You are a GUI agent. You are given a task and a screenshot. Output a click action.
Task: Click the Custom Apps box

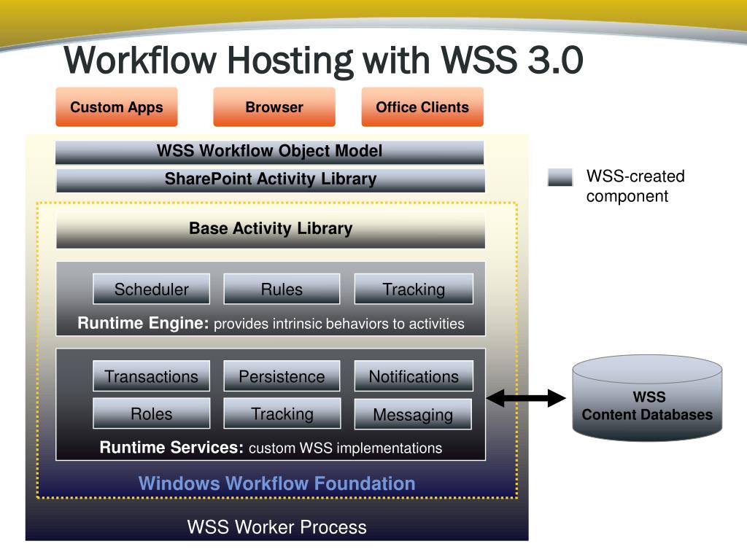(117, 107)
